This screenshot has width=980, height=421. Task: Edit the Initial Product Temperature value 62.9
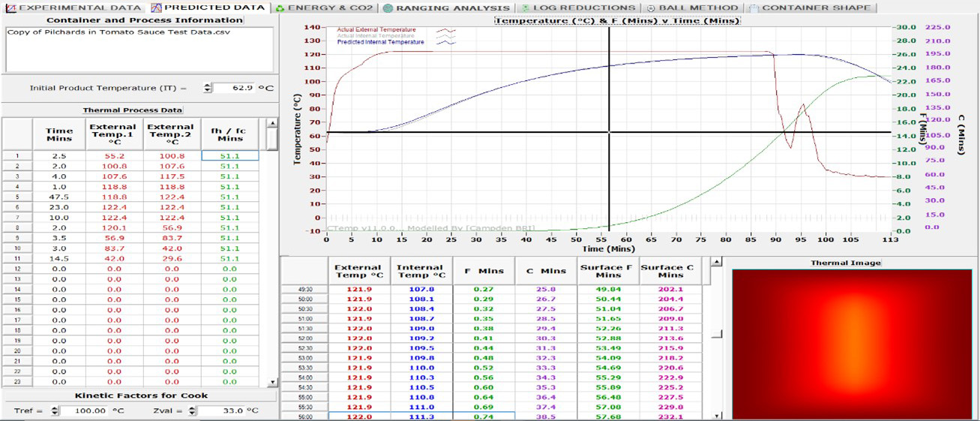(235, 88)
